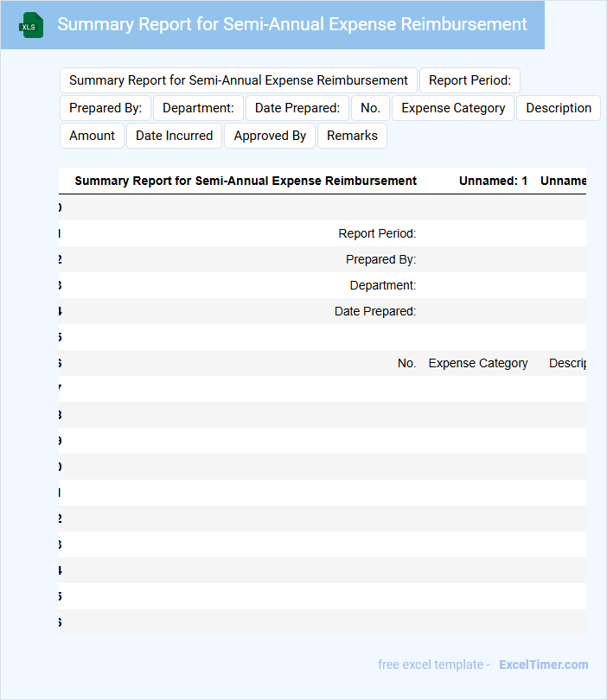Select the 'Summary Report for Semi-Annual Expense Reimbursement' tag
The image size is (607, 700).
(239, 80)
